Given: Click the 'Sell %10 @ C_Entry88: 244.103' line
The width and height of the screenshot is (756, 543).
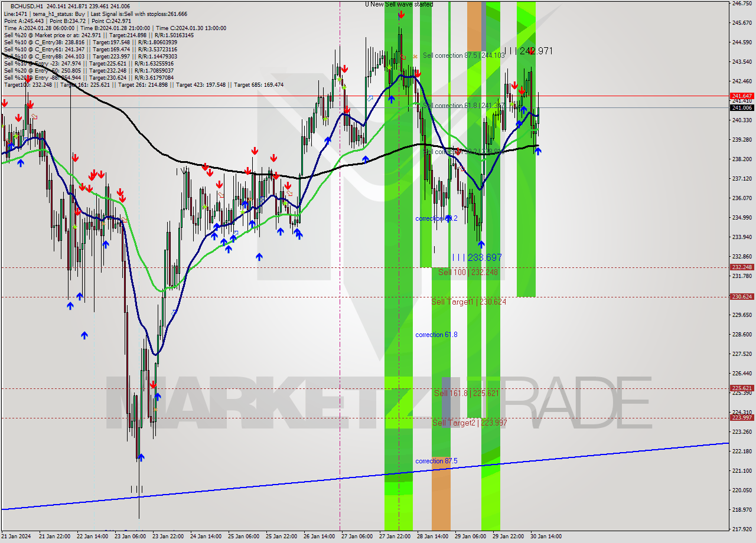Looking at the screenshot, I should 90,56.
